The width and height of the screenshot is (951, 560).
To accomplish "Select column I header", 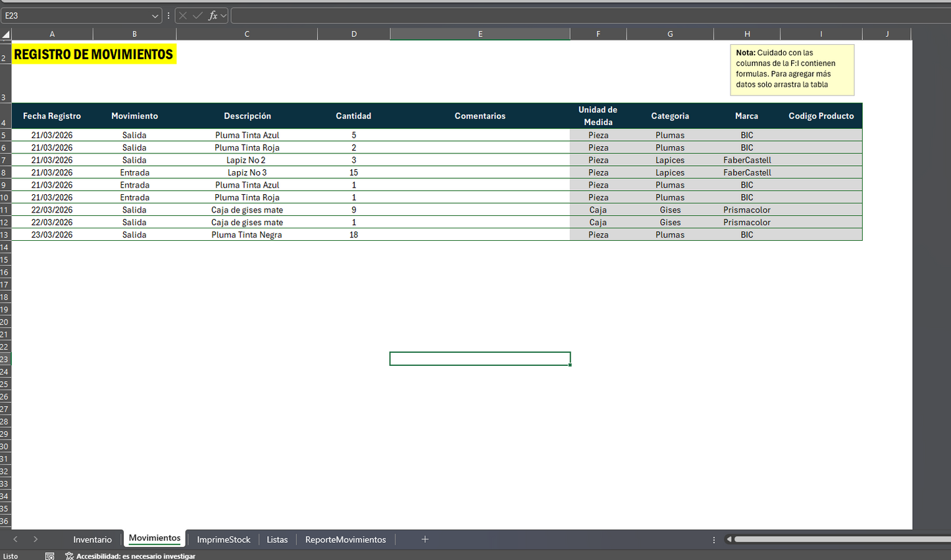I will pyautogui.click(x=821, y=34).
